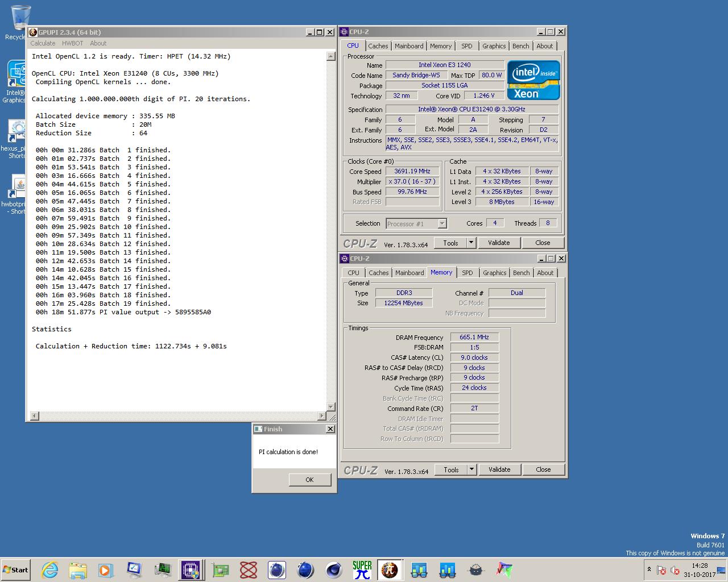Click OK in the Finish dialog
The width and height of the screenshot is (728, 582).
point(309,480)
